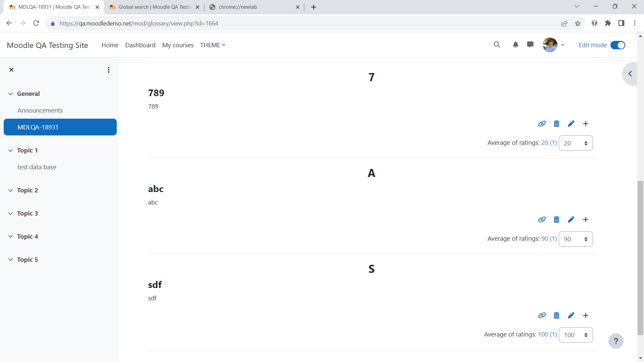The height and width of the screenshot is (362, 644).
Task: Collapse the Topic 1 section
Action: tap(11, 150)
